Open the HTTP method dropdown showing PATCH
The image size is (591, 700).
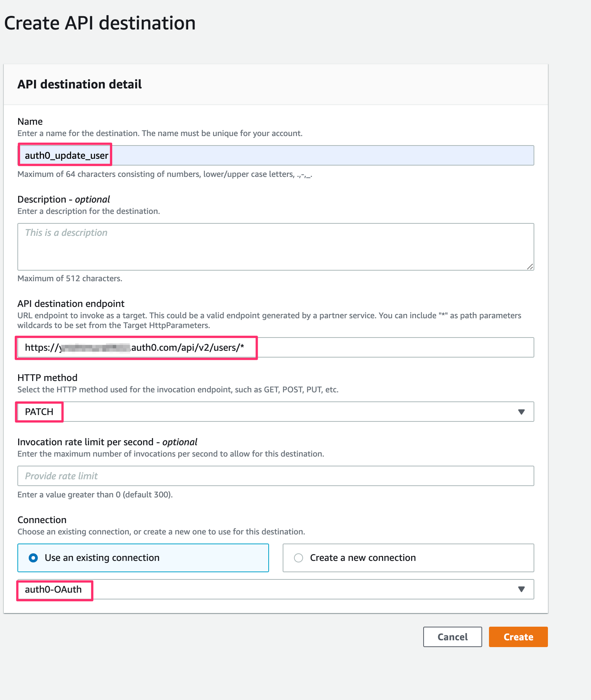tap(275, 412)
